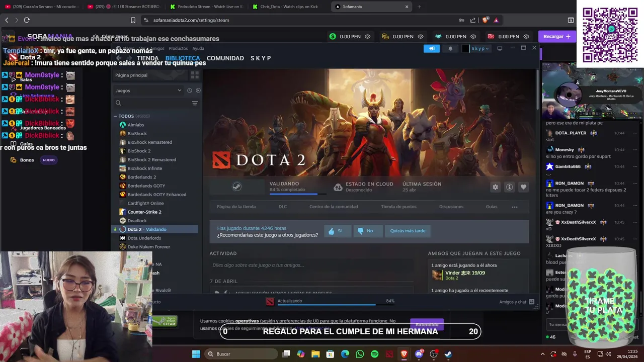The width and height of the screenshot is (644, 362).
Task: Open Dota 2 DLC tab
Action: point(283,207)
